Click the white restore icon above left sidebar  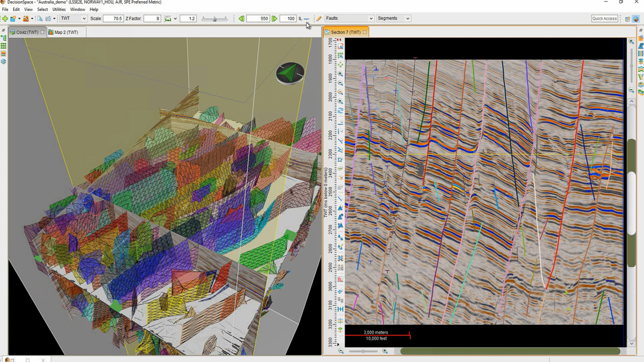coord(4,31)
